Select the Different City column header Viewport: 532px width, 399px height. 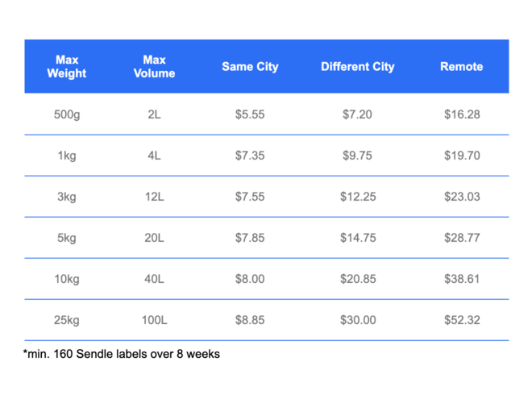pyautogui.click(x=358, y=66)
